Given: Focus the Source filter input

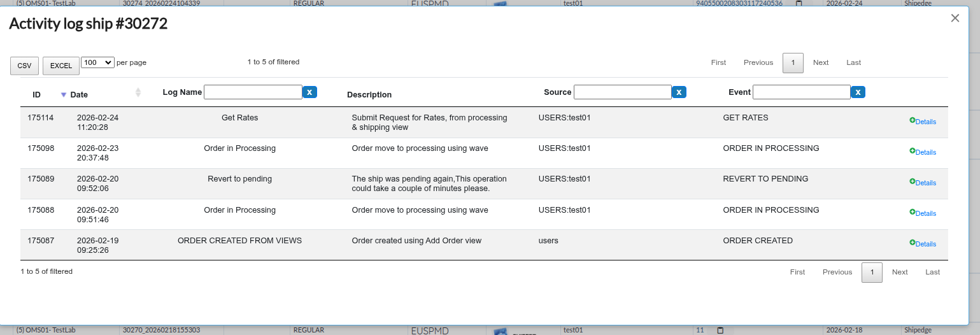Looking at the screenshot, I should (623, 92).
